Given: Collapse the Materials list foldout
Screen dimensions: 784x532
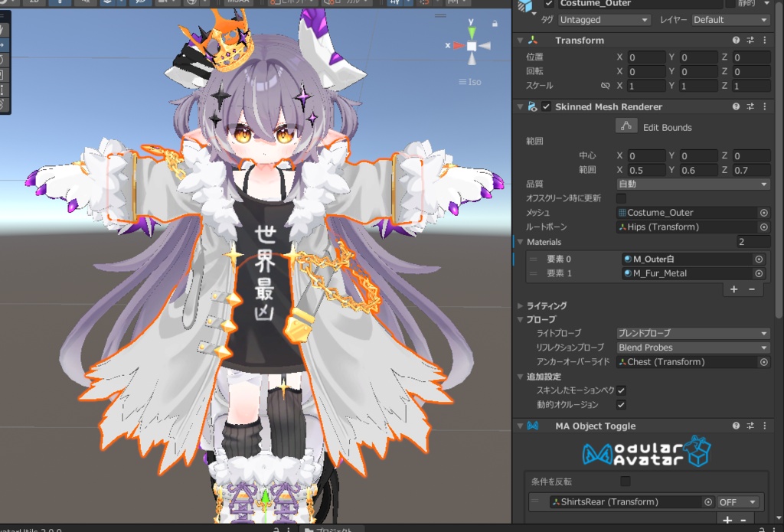Looking at the screenshot, I should 520,241.
